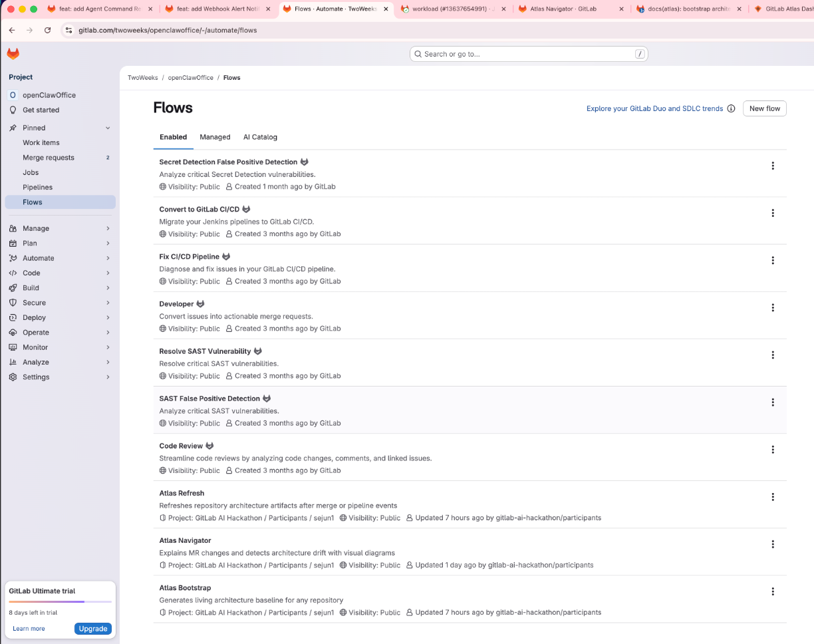This screenshot has height=644, width=814.
Task: Switch to Atlas Navigator · GitLab browser tab
Action: coord(570,9)
